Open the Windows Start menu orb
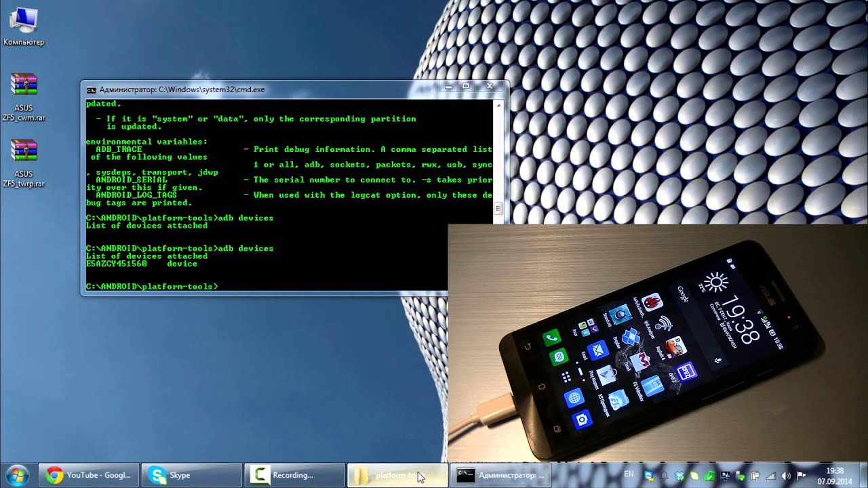Viewport: 868px width, 488px height. coord(16,475)
